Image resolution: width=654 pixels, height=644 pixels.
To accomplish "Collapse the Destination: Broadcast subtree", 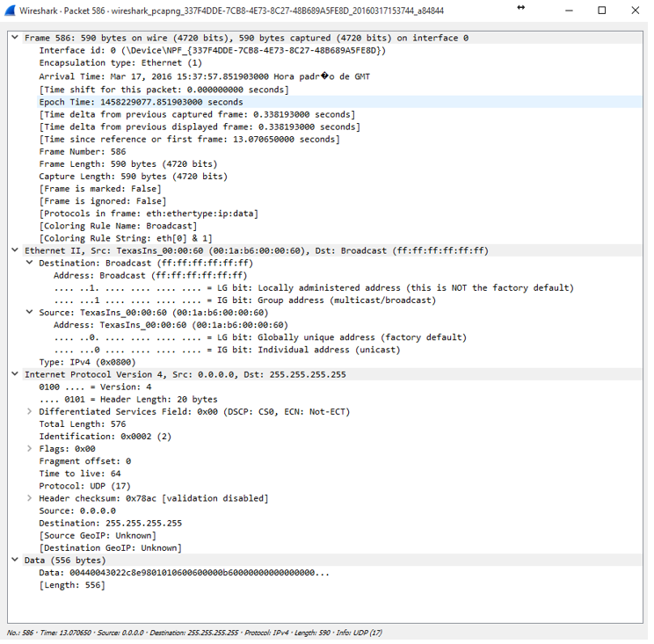I will tap(30, 263).
